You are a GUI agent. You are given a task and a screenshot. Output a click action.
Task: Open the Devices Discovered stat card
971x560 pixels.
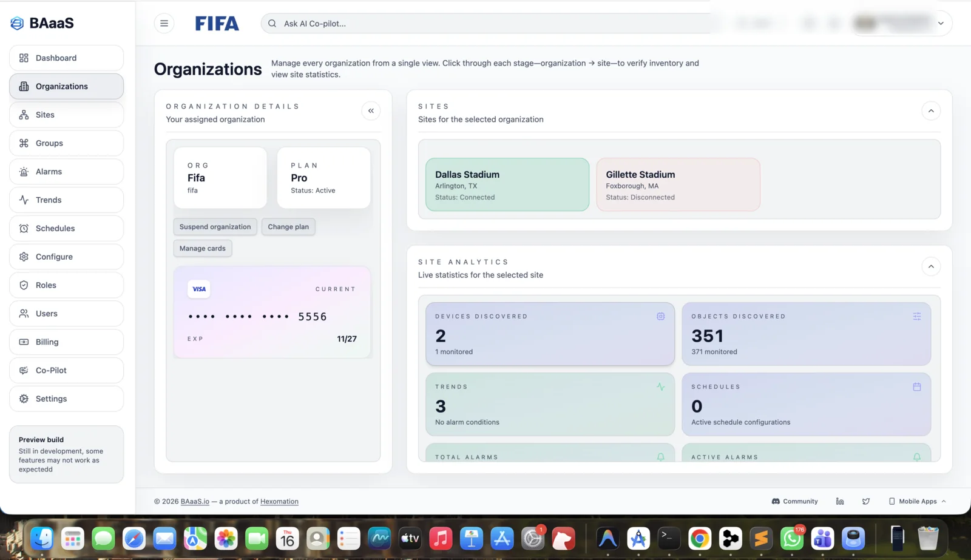click(x=550, y=334)
